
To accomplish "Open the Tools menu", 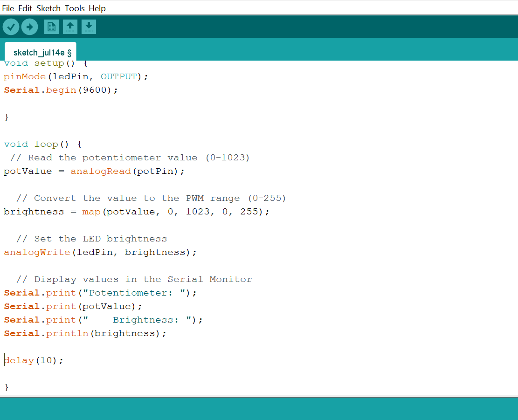I will point(75,8).
